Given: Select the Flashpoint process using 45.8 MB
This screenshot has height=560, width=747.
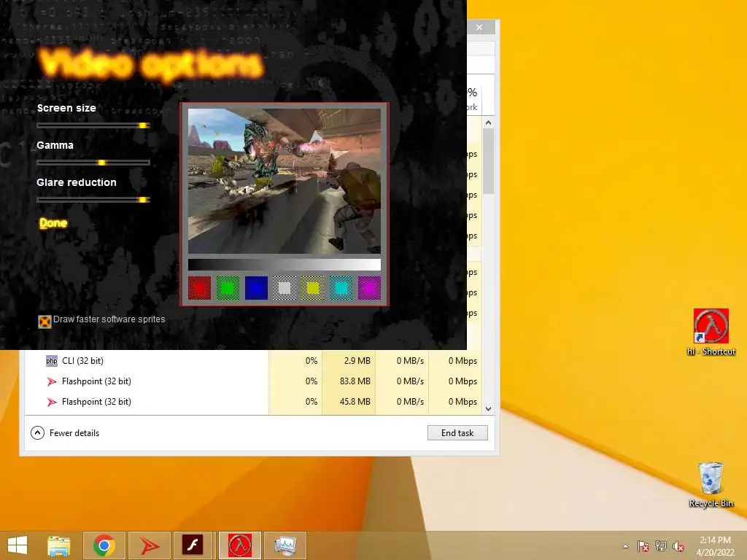Looking at the screenshot, I should coord(253,402).
